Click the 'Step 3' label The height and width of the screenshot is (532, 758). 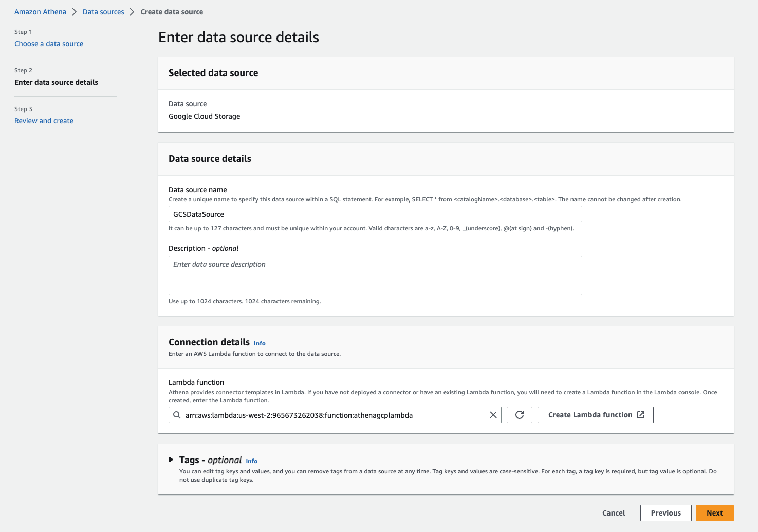point(23,109)
